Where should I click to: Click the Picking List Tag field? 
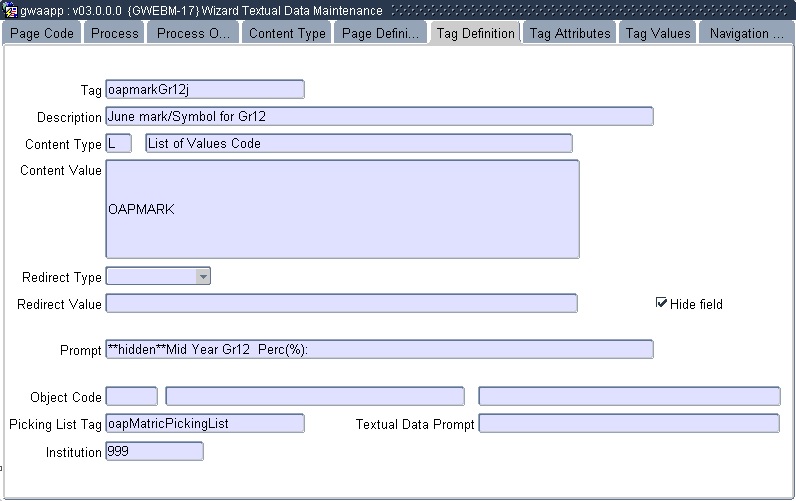coord(205,423)
